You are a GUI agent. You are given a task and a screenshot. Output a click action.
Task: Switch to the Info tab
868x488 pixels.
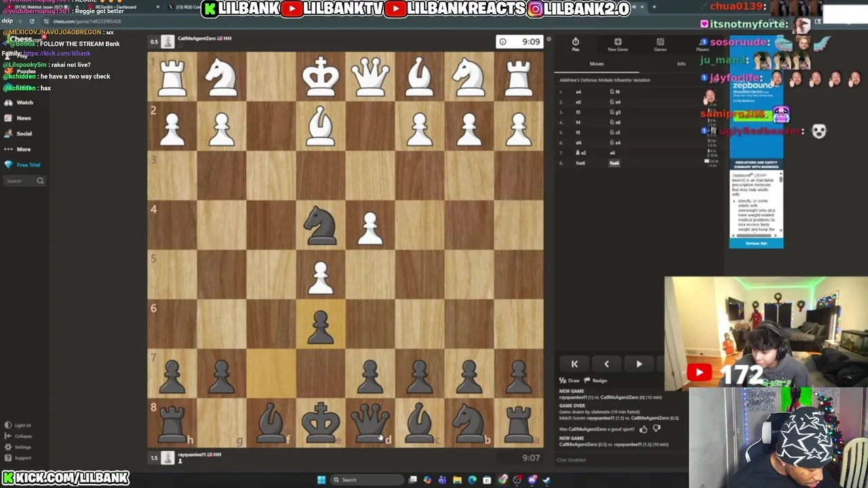click(682, 64)
